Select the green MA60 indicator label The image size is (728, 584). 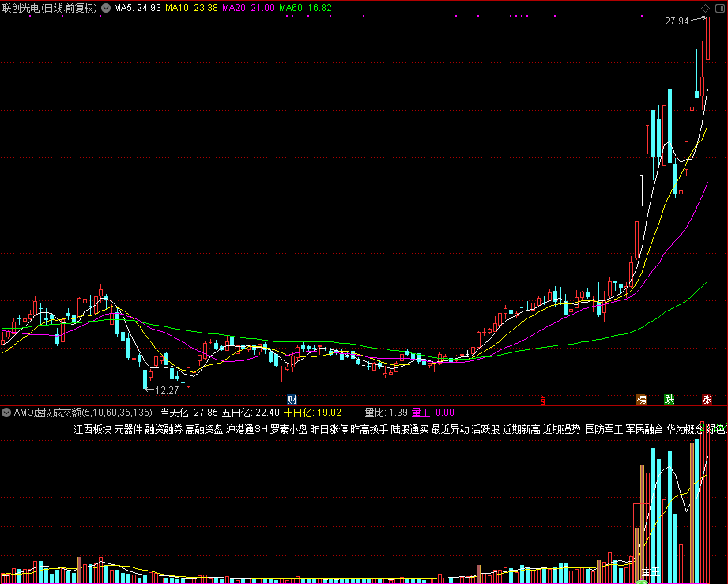(x=305, y=8)
